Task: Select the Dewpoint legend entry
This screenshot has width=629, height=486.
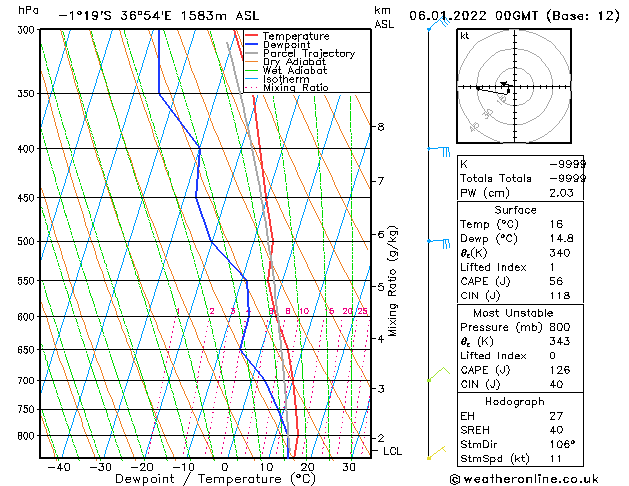Action: click(x=289, y=45)
